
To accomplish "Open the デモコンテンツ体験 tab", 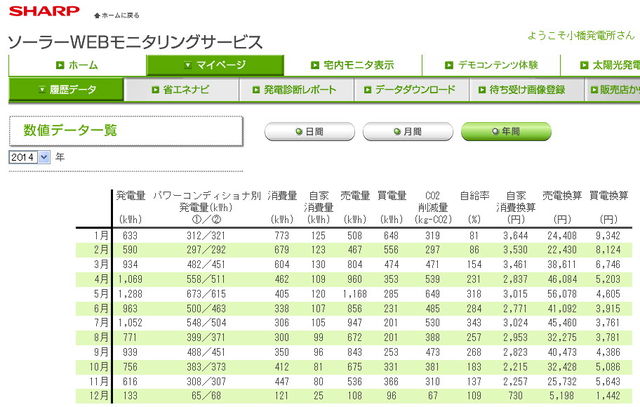I will click(491, 65).
